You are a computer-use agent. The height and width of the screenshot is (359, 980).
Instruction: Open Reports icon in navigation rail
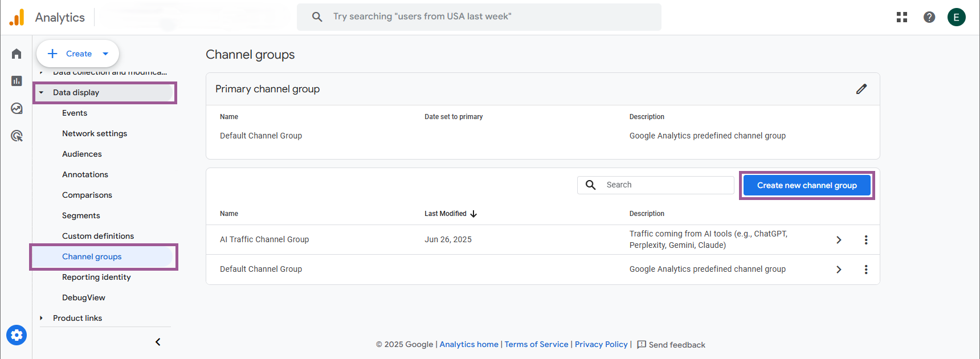17,81
